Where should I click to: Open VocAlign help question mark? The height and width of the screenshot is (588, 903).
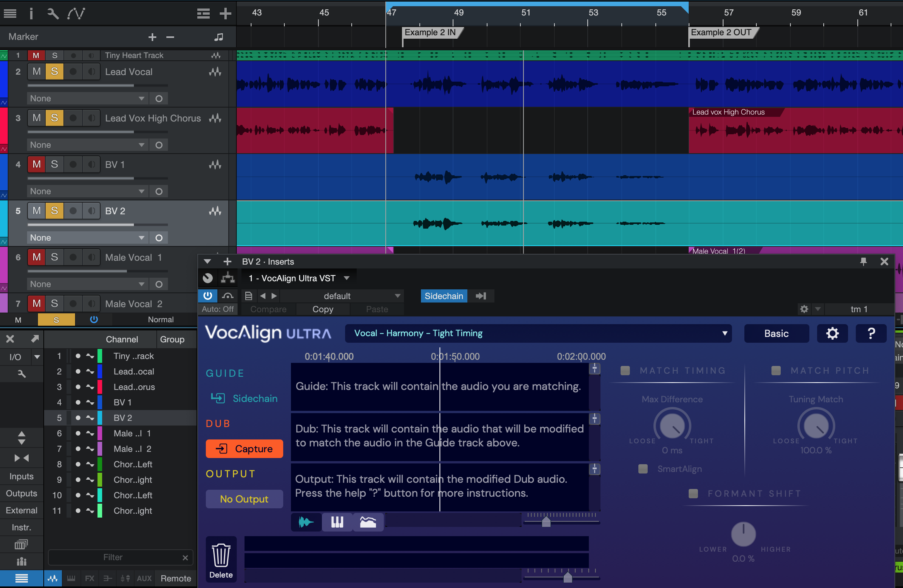[x=871, y=333]
